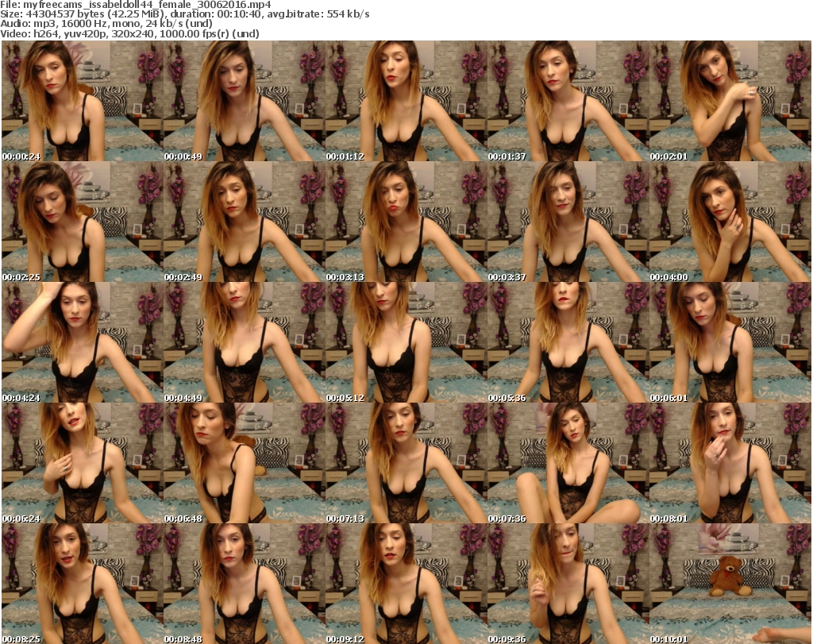Select the "Video: h264, yuv420p" line

129,33
